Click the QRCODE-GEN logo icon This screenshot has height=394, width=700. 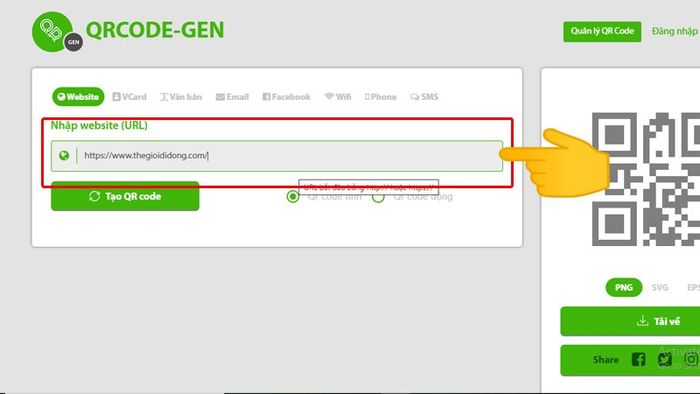[57, 32]
